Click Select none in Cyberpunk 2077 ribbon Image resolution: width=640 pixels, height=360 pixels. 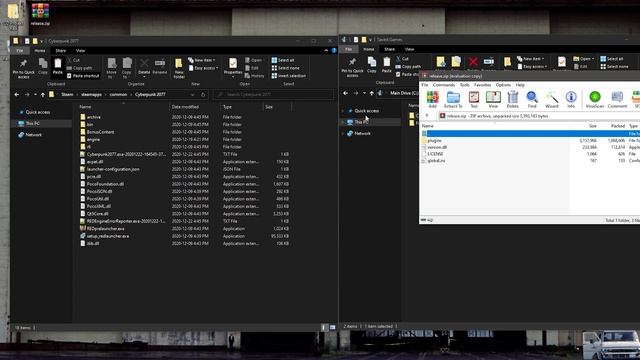[285, 68]
